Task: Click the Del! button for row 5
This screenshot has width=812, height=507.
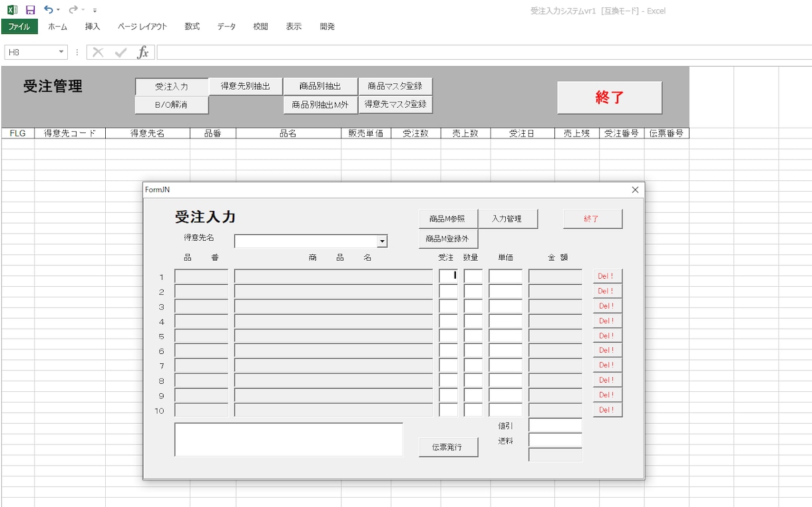Action: (607, 335)
